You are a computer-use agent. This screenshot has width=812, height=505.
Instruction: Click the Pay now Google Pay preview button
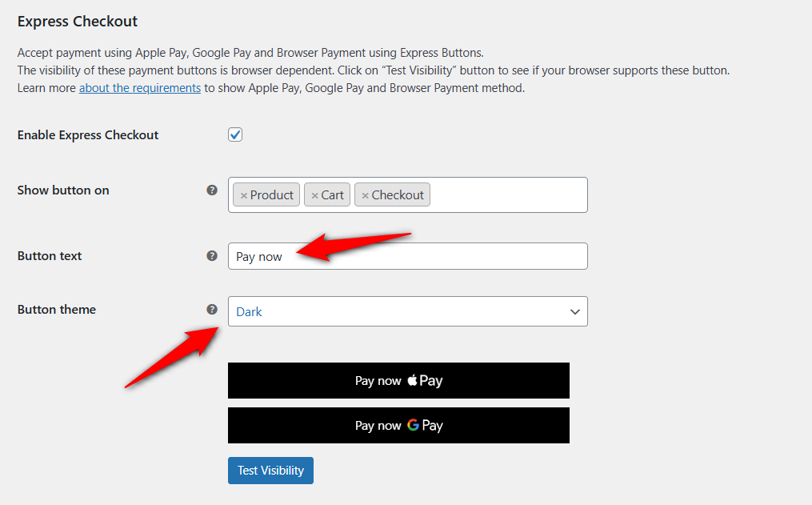tap(398, 425)
